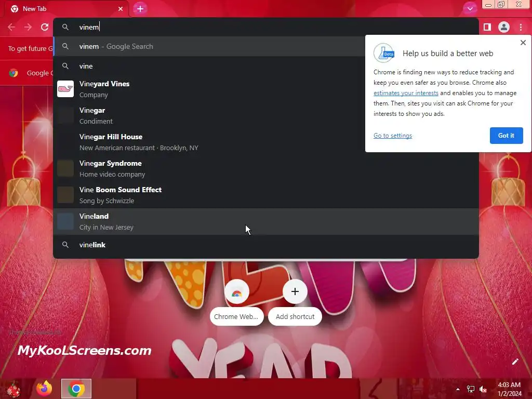Close the 'Help us build' popup
This screenshot has height=399, width=532.
pyautogui.click(x=523, y=43)
